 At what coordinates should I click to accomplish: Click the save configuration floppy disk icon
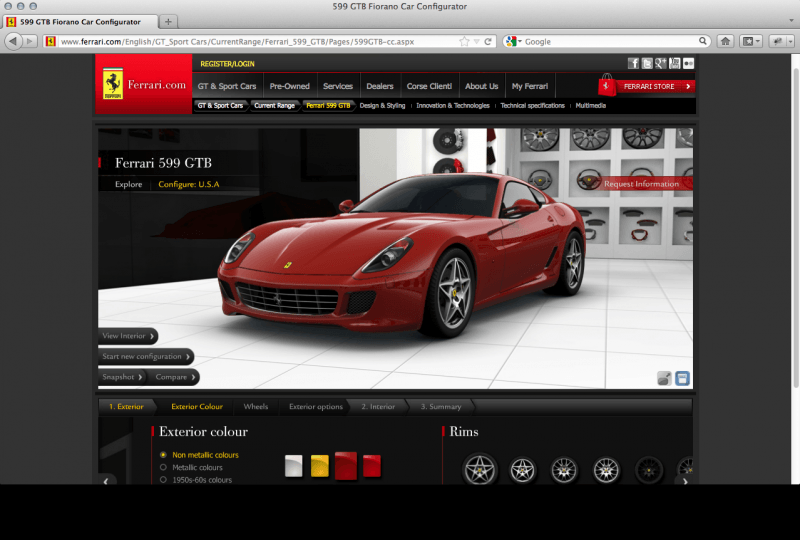682,378
